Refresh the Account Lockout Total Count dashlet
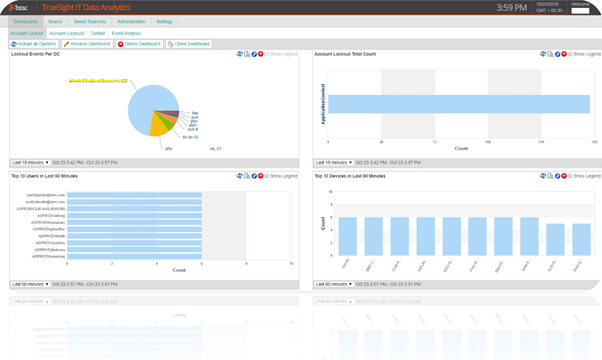The height and width of the screenshot is (360, 602). [x=543, y=54]
